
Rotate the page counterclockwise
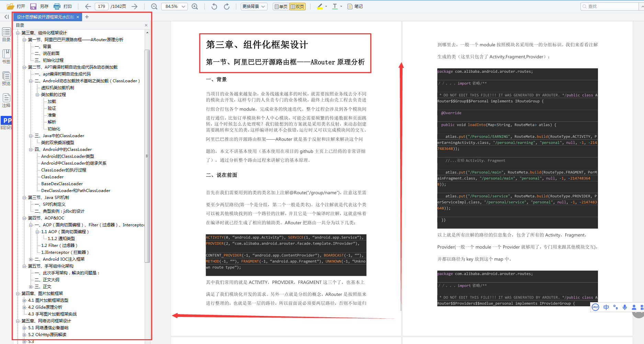pyautogui.click(x=214, y=7)
